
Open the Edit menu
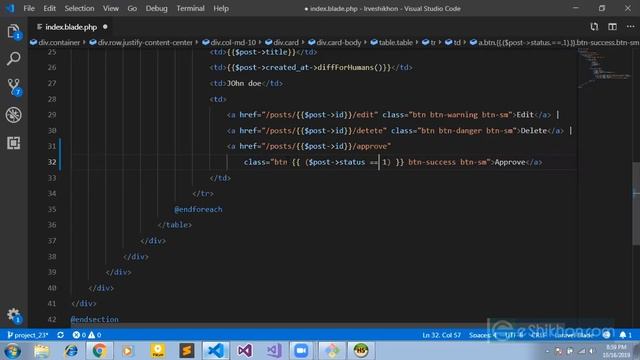49,8
